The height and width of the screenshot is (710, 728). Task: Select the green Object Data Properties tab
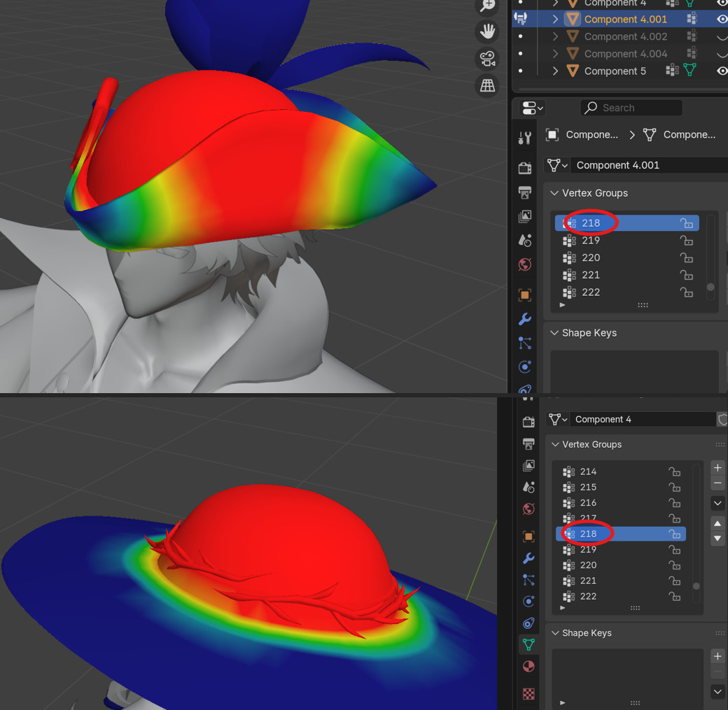click(x=528, y=644)
